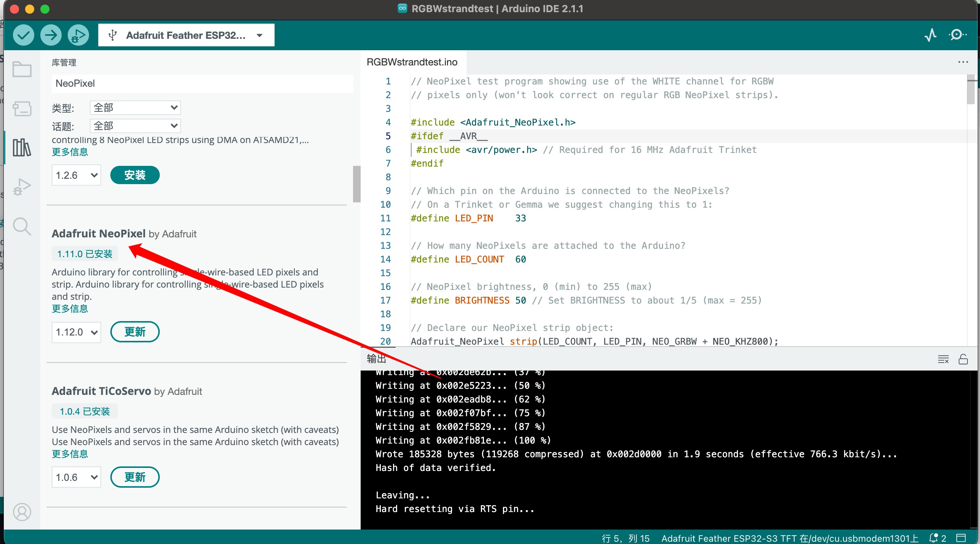This screenshot has height=544, width=980.
Task: Click the #define BRIGHTNESS 50 line
Action: [586, 300]
